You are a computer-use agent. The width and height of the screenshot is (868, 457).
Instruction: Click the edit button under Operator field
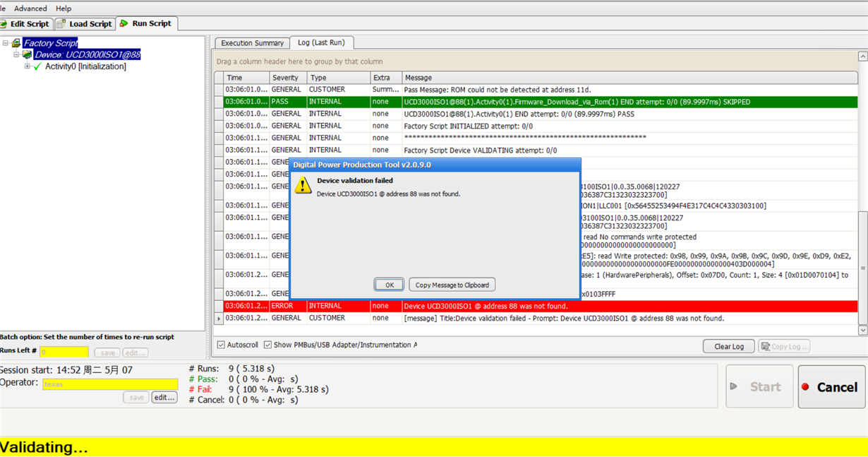[164, 398]
